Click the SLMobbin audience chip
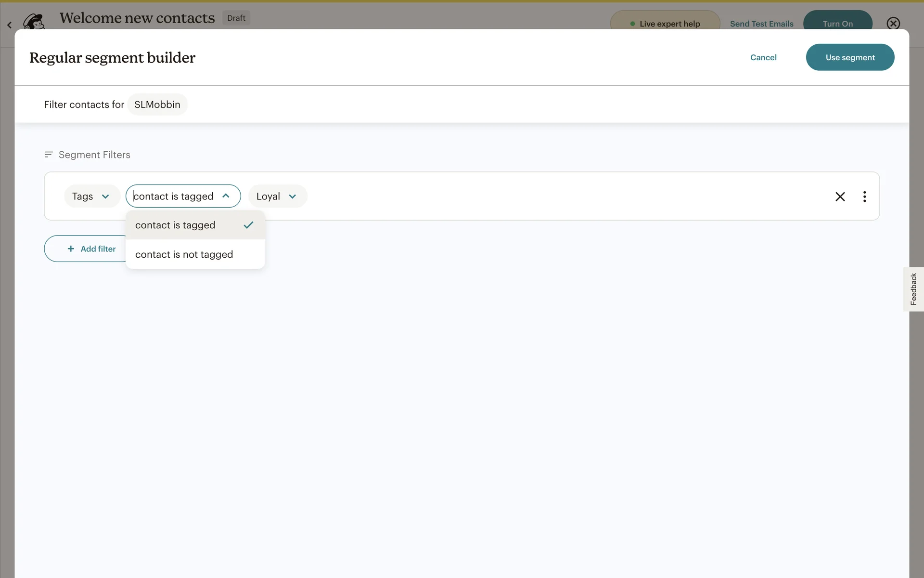Image resolution: width=924 pixels, height=578 pixels. pos(157,105)
